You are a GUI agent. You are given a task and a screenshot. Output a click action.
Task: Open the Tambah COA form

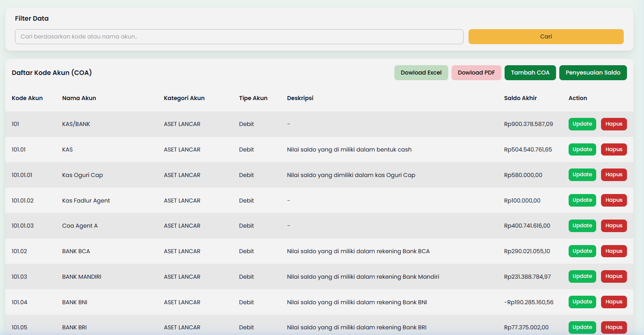click(530, 73)
